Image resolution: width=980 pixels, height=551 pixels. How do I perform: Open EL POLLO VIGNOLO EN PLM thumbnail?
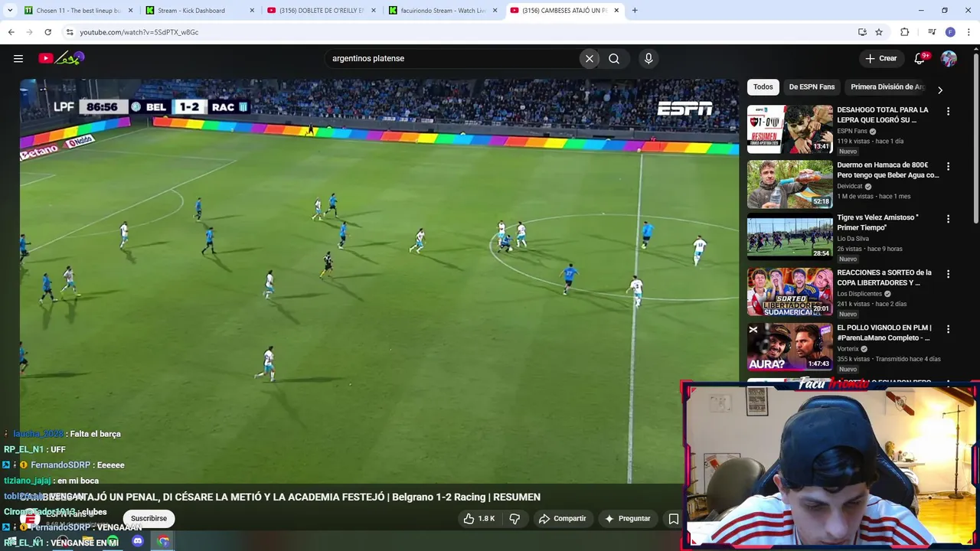click(x=789, y=347)
